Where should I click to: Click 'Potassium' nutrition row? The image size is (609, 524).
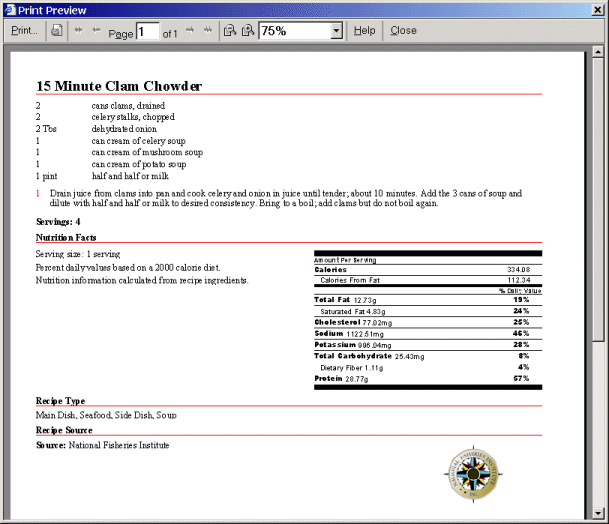point(428,345)
